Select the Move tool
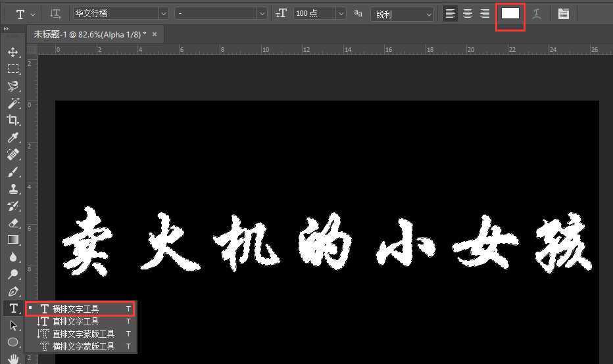The width and height of the screenshot is (613, 364). pos(12,52)
